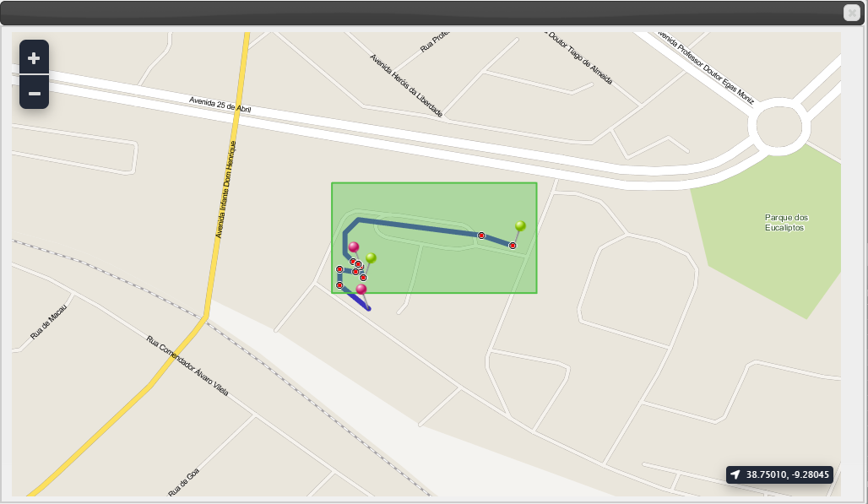Click the Avenida 25 de Abril street label
The image size is (868, 504).
pyautogui.click(x=220, y=105)
